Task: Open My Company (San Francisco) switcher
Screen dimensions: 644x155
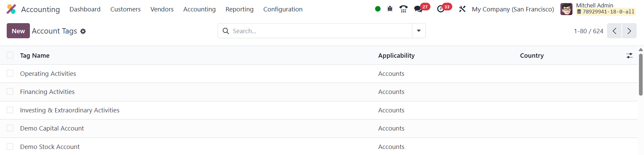Action: click(513, 9)
